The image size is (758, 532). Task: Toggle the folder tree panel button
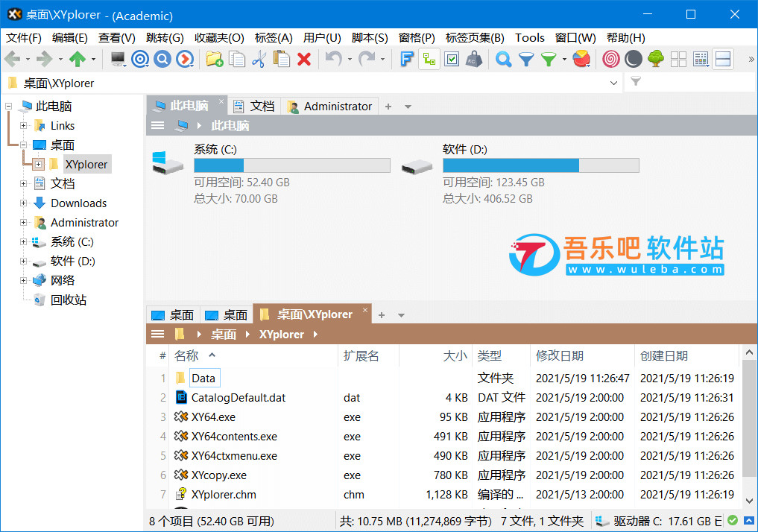pos(429,60)
